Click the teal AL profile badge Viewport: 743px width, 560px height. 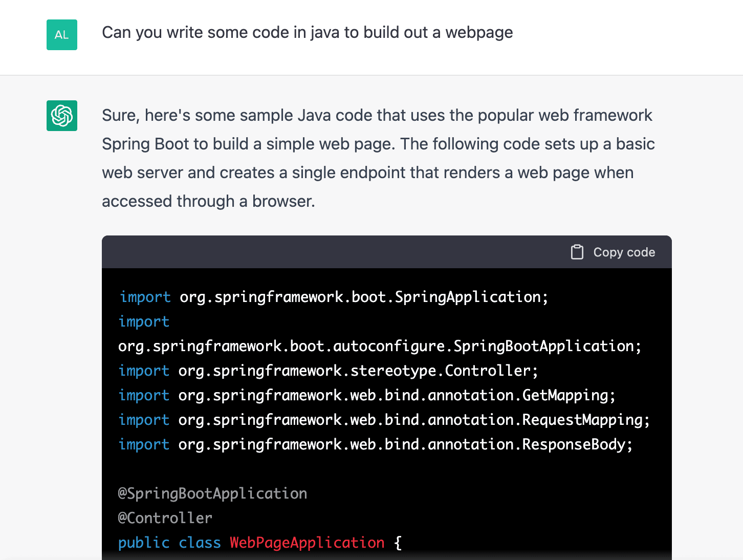pyautogui.click(x=61, y=34)
